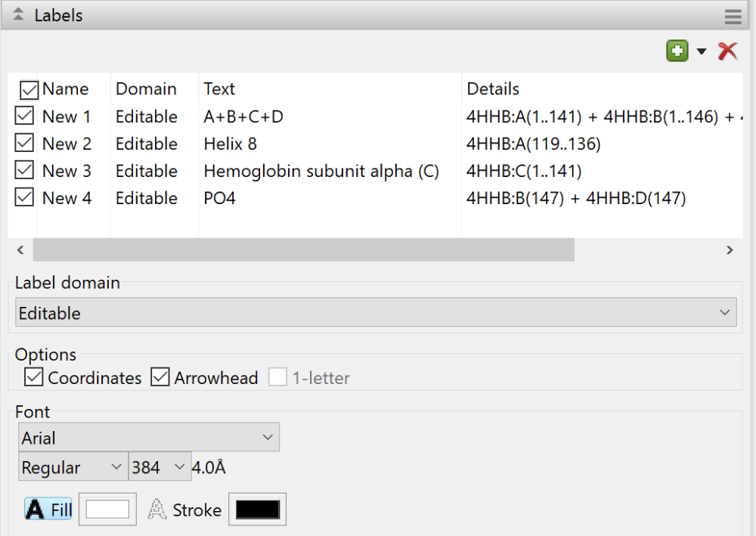
Task: Collapse the Labels panel with the arrow icon
Action: tap(19, 15)
